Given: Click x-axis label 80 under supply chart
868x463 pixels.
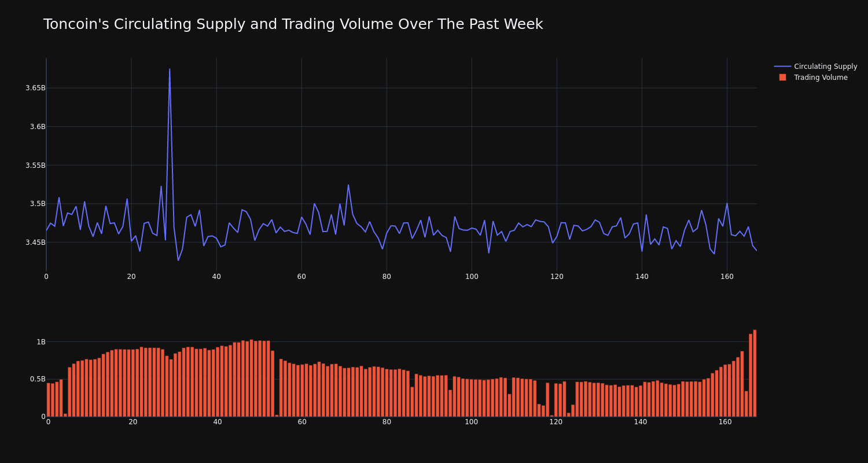Looking at the screenshot, I should pos(387,277).
